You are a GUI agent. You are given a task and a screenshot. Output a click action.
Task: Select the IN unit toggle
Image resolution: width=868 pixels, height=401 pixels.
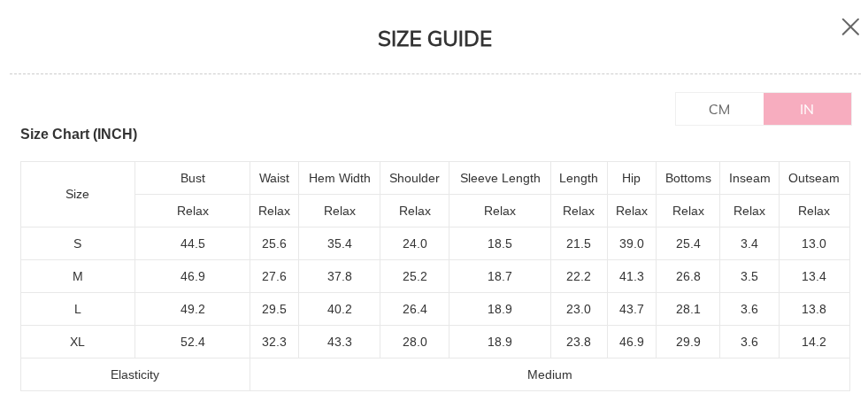(x=807, y=109)
